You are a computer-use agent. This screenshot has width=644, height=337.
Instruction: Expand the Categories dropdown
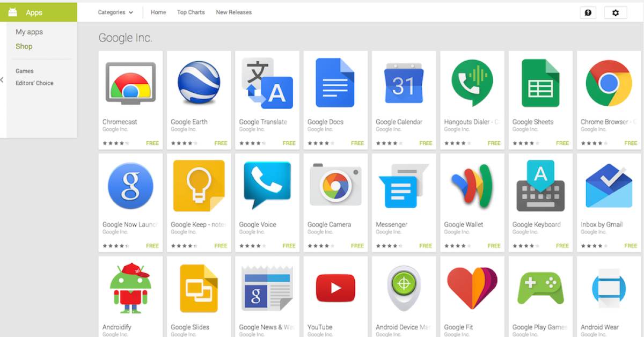115,12
